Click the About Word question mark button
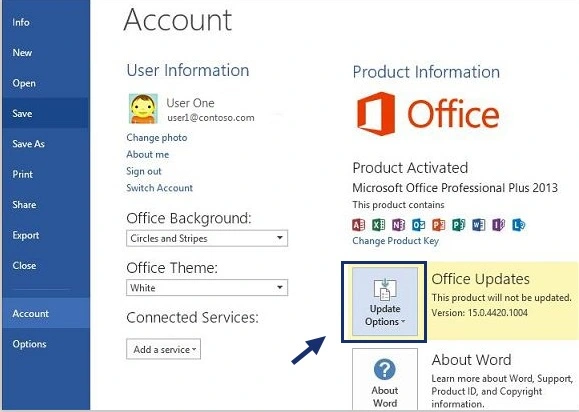 pyautogui.click(x=385, y=380)
